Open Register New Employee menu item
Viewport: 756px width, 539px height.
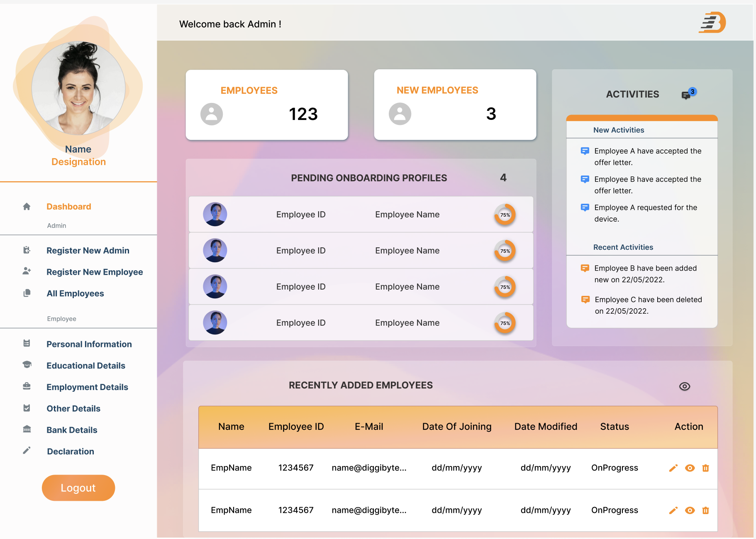[95, 272]
